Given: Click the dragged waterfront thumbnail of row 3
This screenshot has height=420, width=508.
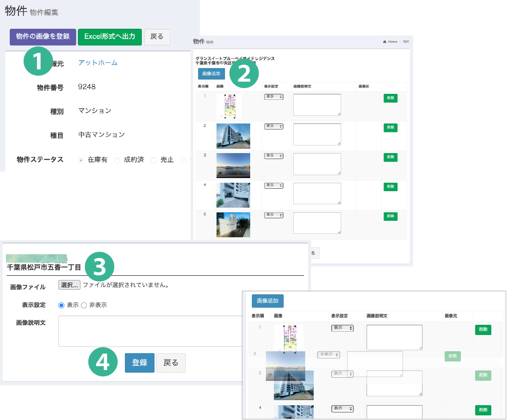Looking at the screenshot, I should (285, 366).
